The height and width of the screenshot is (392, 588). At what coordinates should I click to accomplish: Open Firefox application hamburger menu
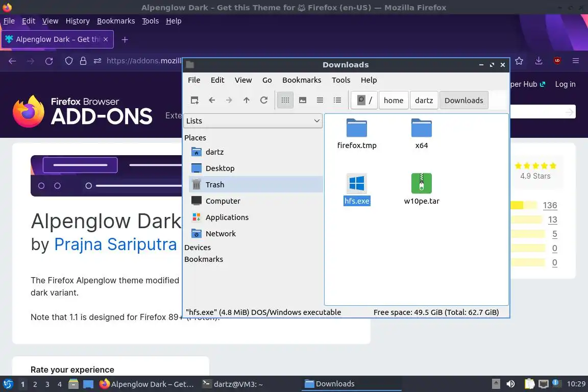tap(576, 61)
